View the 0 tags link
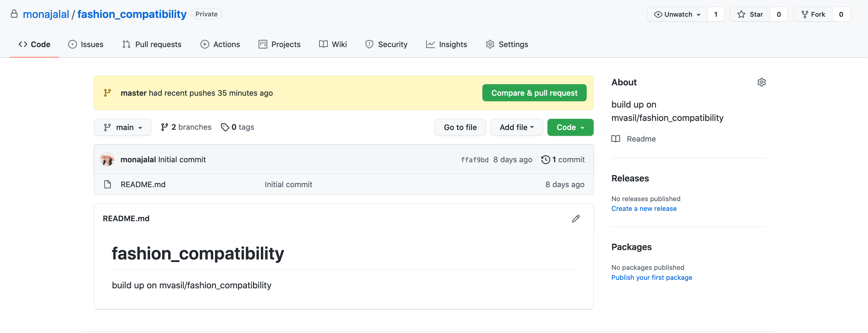This screenshot has height=333, width=868. pyautogui.click(x=237, y=127)
